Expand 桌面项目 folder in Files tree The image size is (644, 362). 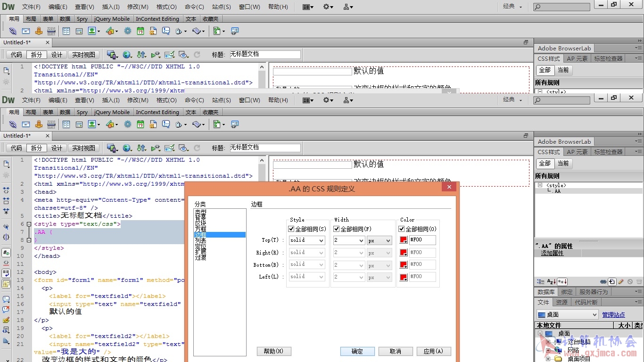pyautogui.click(x=548, y=359)
